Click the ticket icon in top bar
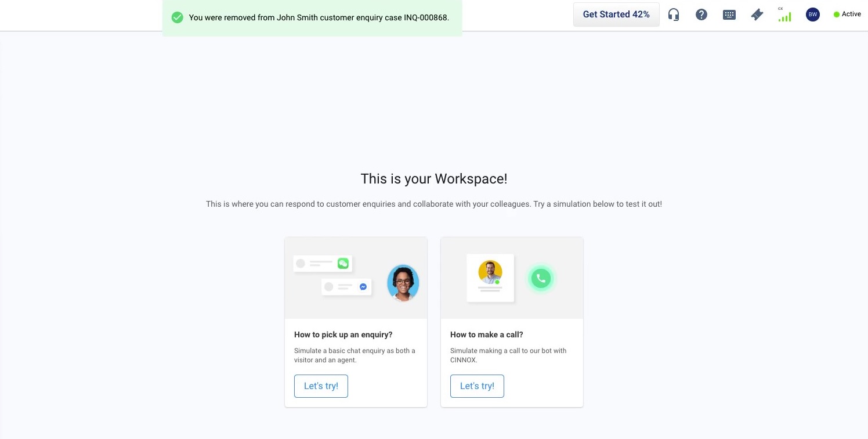This screenshot has width=868, height=439. (757, 15)
